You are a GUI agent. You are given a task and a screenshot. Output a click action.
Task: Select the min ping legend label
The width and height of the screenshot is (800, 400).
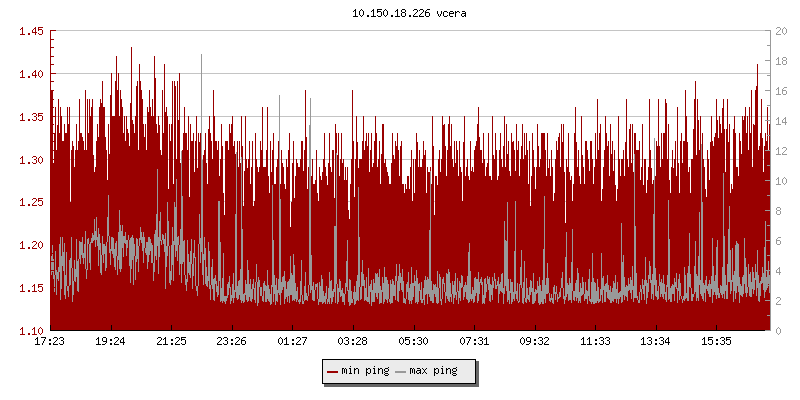tap(366, 372)
